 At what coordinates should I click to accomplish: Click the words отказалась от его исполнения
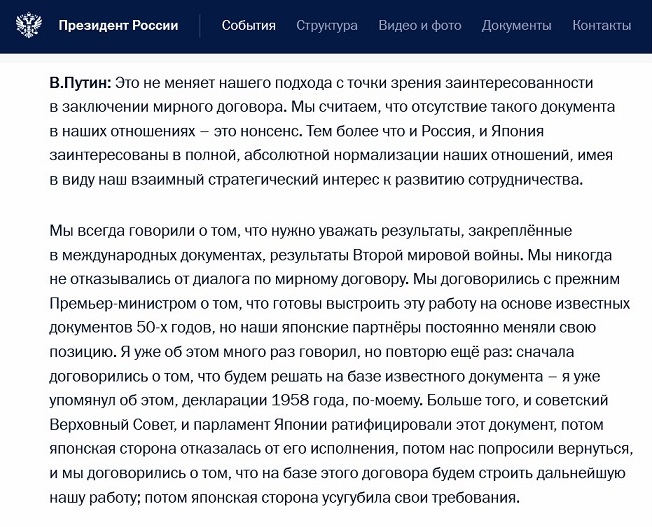pos(287,449)
